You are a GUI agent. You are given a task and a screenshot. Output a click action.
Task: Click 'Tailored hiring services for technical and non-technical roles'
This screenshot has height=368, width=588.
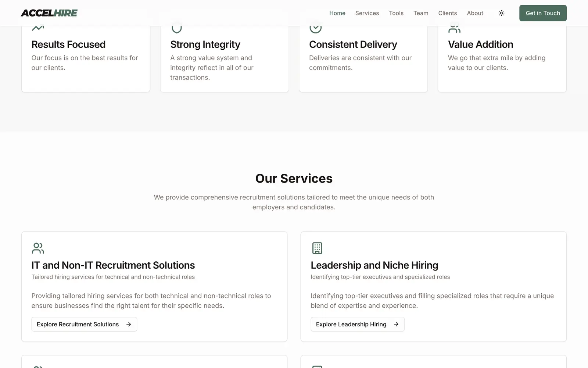(x=113, y=277)
